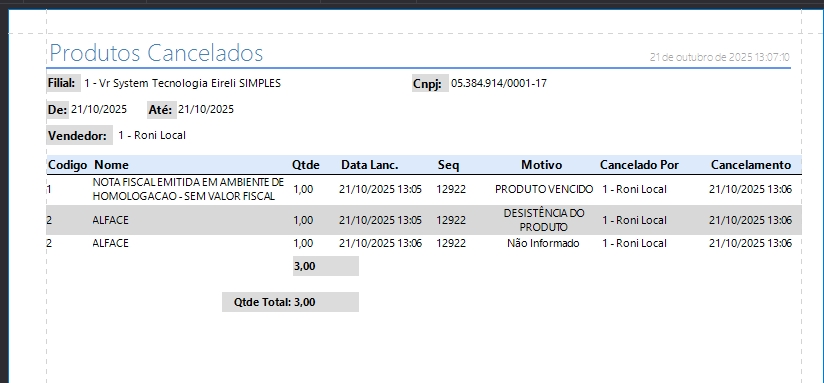
Task: Click quantity '1,00' in the DESISTÊNCIA DO PRODUTO row
Action: pyautogui.click(x=303, y=220)
